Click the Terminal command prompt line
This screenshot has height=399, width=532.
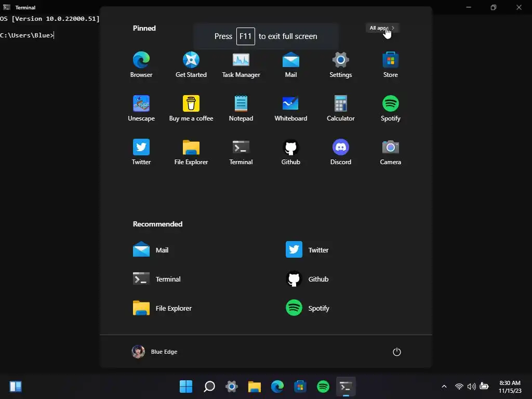pyautogui.click(x=27, y=35)
